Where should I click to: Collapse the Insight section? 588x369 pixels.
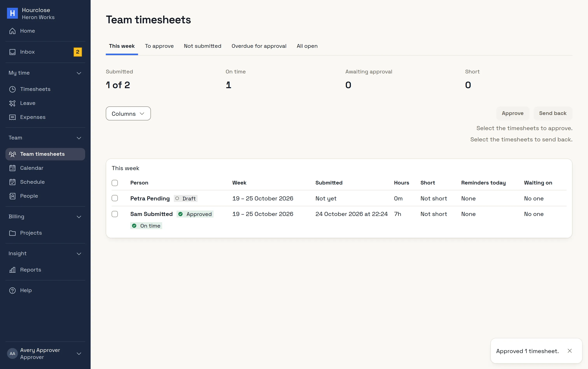45,254
